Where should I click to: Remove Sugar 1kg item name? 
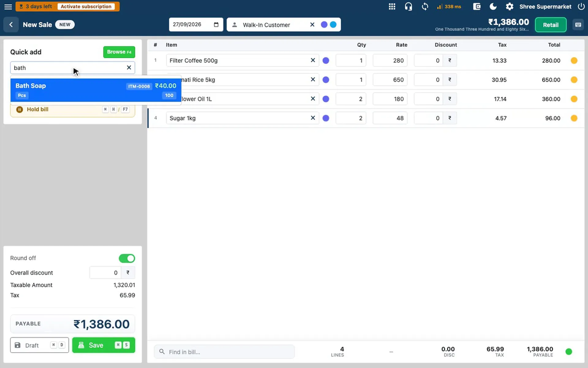coord(313,118)
